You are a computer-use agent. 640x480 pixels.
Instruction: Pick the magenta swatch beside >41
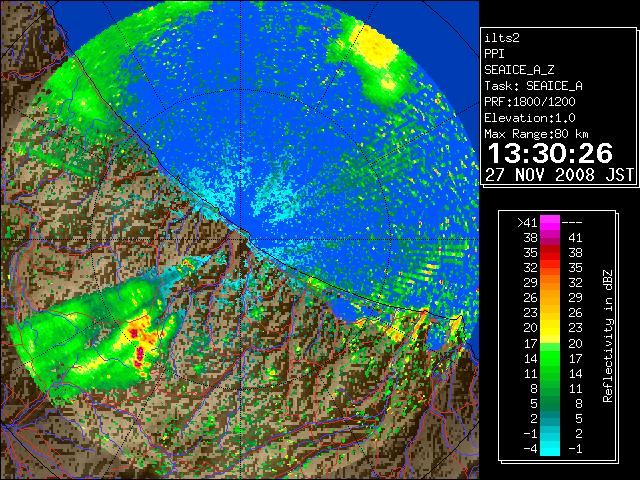(x=550, y=223)
